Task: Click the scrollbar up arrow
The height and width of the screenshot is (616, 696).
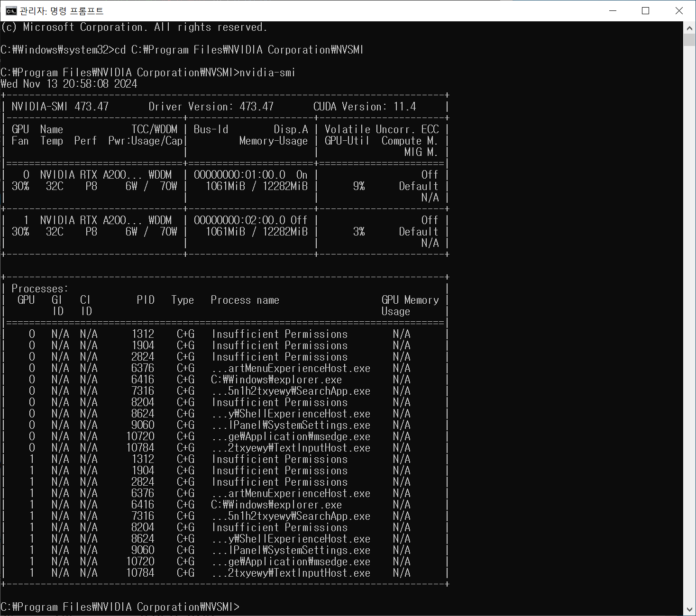Action: pyautogui.click(x=689, y=28)
